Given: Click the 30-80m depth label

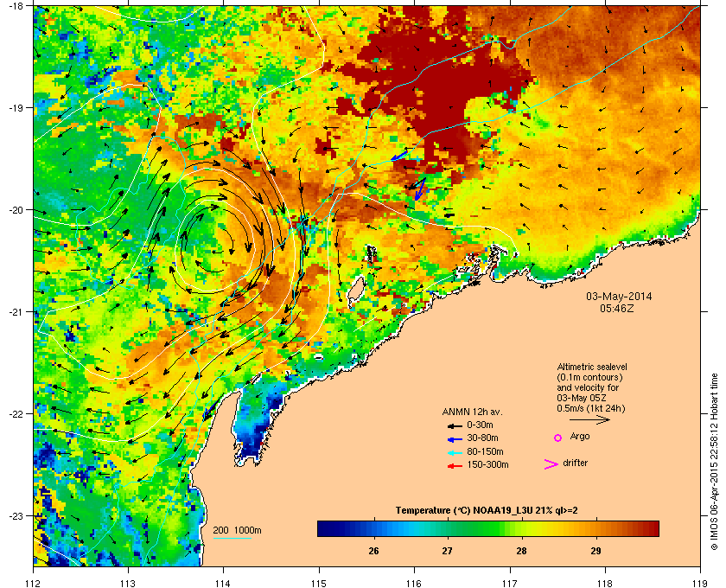Looking at the screenshot, I should (482, 438).
